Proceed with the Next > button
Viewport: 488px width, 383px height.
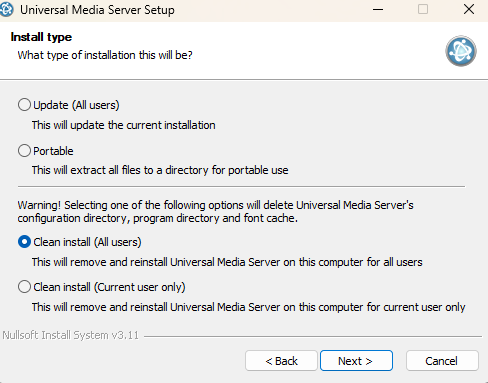[x=356, y=361]
